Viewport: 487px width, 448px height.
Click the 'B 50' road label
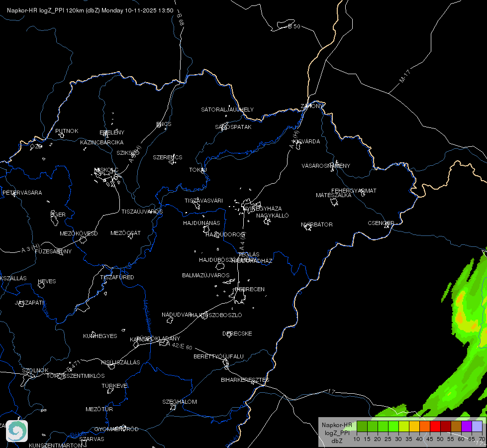point(294,26)
